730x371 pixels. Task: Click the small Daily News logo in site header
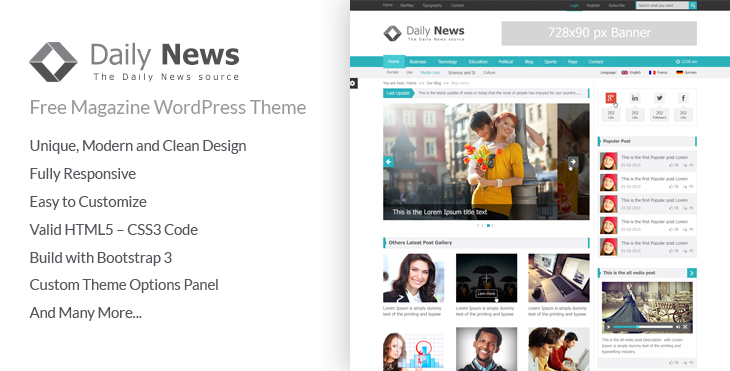tap(424, 34)
